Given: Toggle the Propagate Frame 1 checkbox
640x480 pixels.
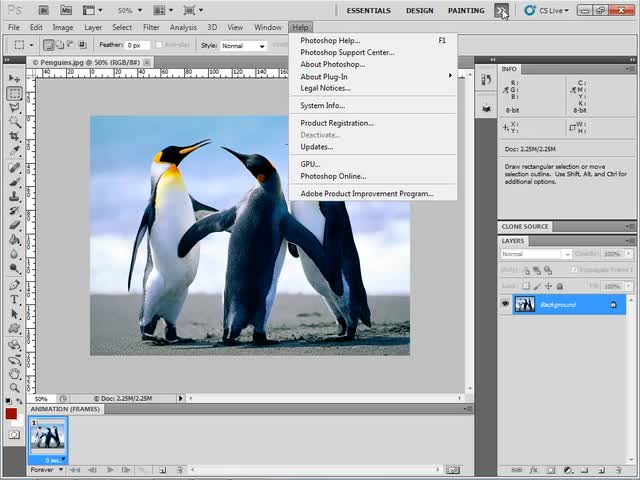Looking at the screenshot, I should (574, 270).
